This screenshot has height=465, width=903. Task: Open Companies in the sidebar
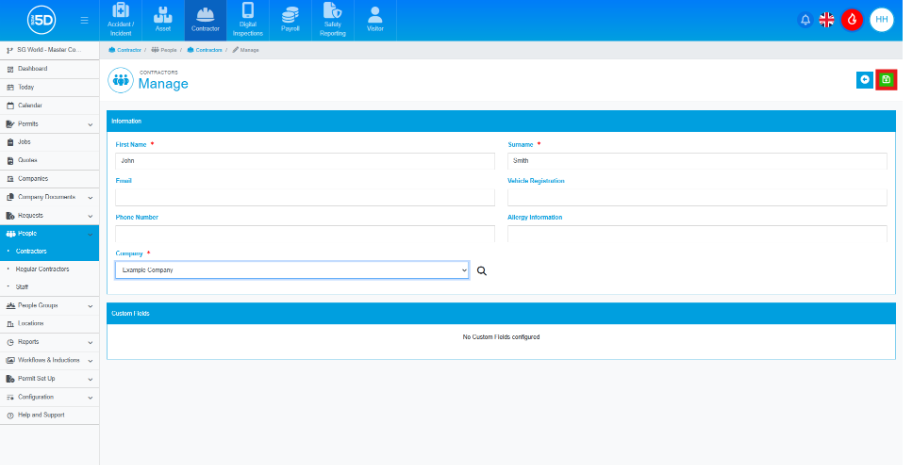tap(50, 179)
